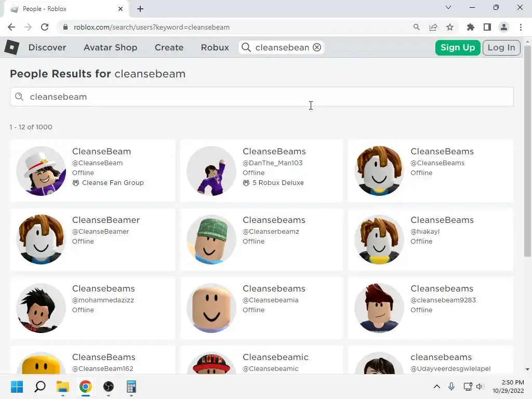
Task: Open Discover in navigation bar
Action: click(47, 47)
